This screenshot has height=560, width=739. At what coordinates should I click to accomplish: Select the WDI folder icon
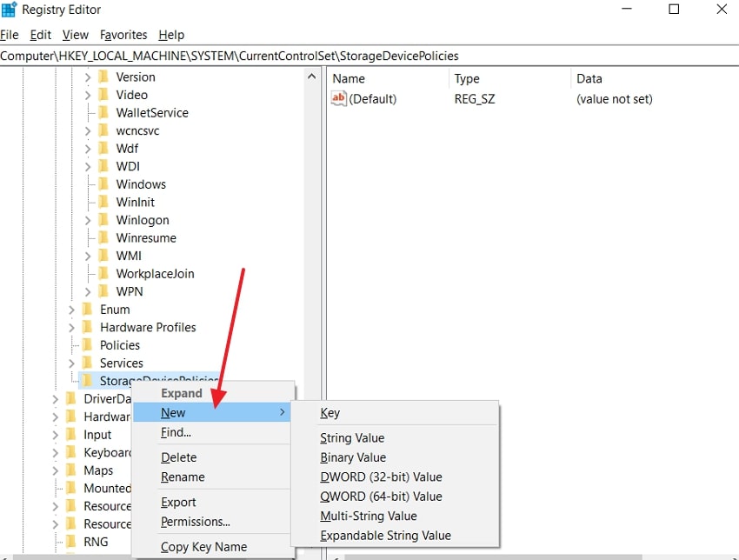[x=103, y=166]
